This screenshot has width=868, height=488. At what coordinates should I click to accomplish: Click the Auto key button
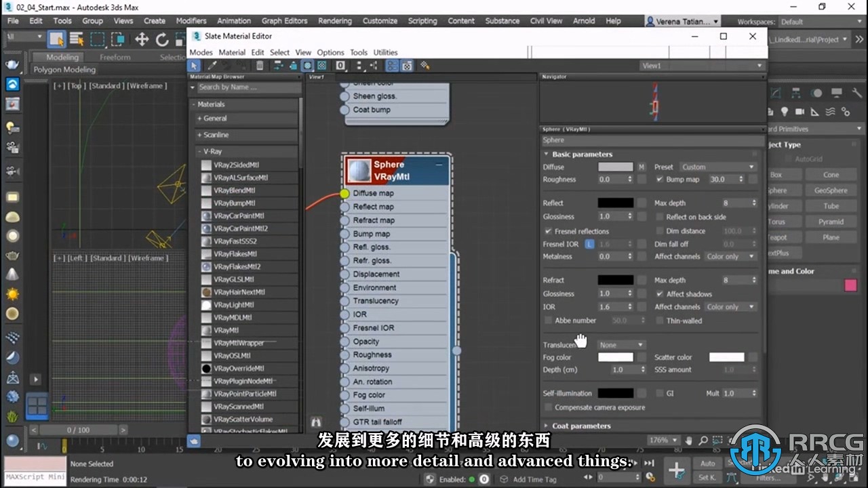pos(708,464)
